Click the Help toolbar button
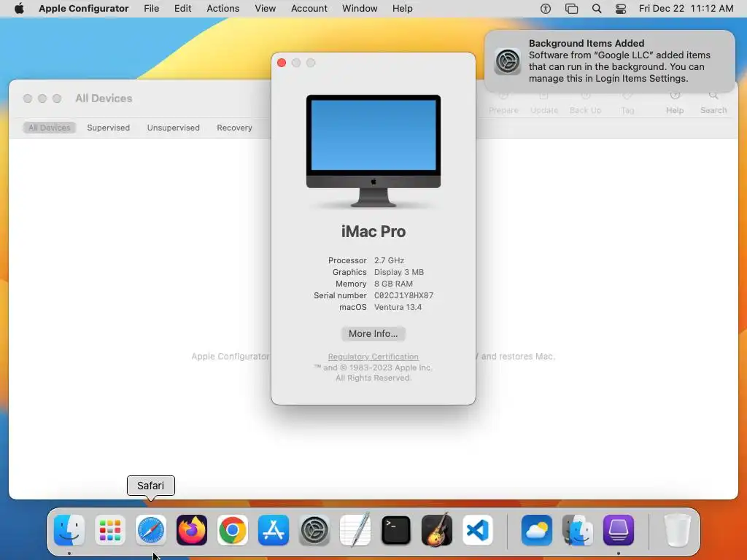Image resolution: width=747 pixels, height=560 pixels. click(x=675, y=104)
